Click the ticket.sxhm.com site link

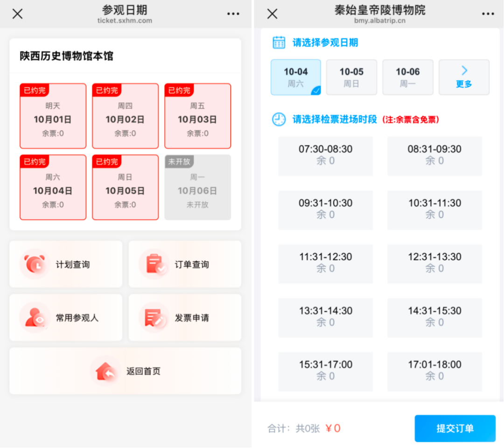point(125,21)
